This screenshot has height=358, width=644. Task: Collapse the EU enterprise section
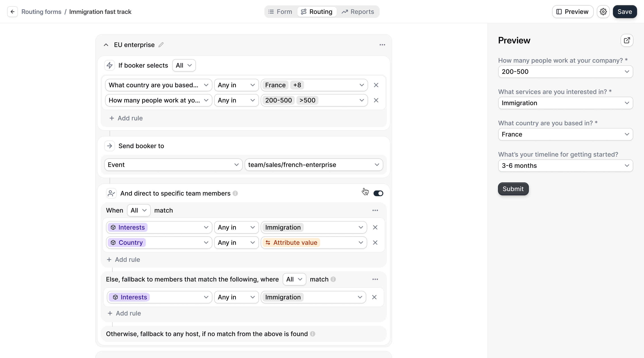click(x=106, y=45)
